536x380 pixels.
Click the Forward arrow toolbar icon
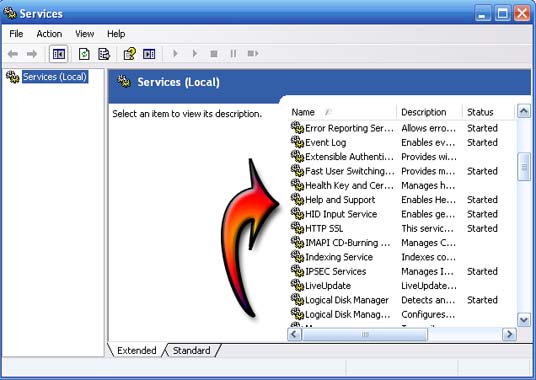(x=32, y=54)
